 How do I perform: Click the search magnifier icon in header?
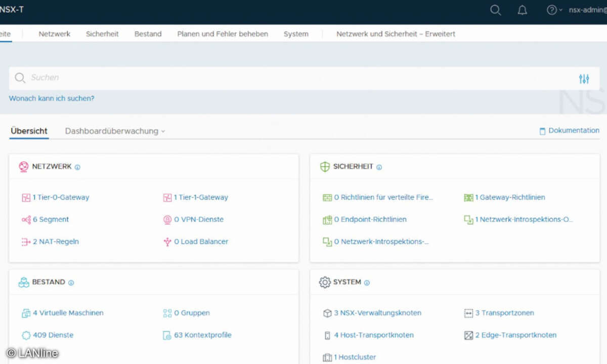496,10
